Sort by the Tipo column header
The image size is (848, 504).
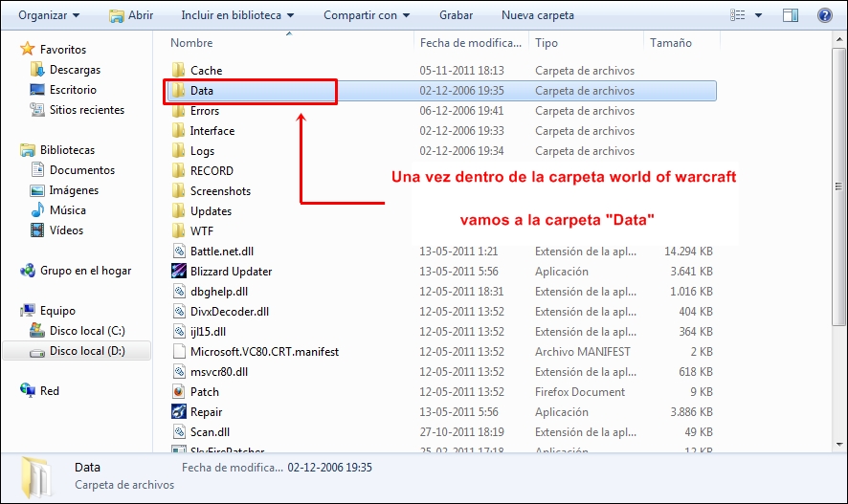pyautogui.click(x=547, y=43)
